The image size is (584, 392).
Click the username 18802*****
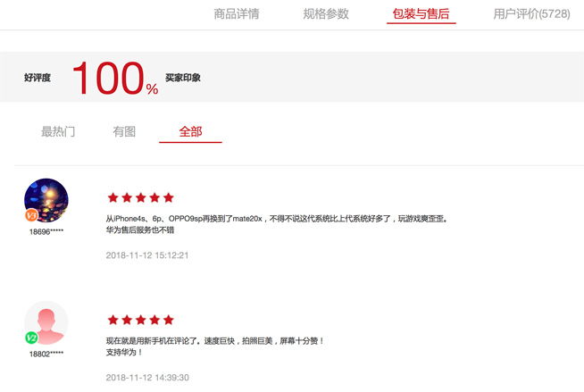point(46,354)
